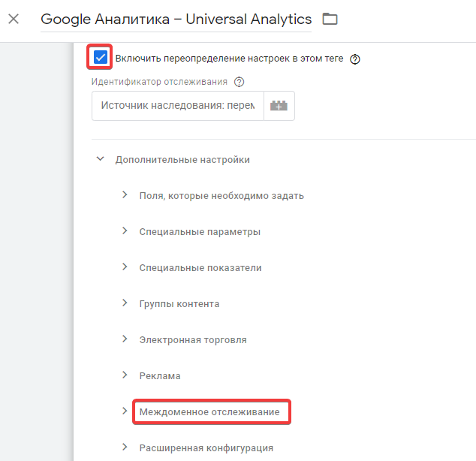Close the tag editor with the X icon
Screen dimensions: 476x461
14,19
